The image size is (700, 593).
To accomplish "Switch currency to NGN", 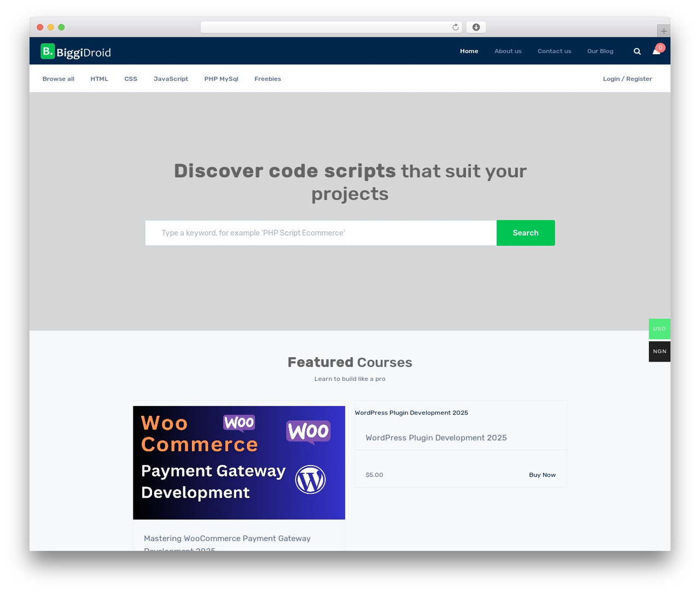I will tap(660, 351).
